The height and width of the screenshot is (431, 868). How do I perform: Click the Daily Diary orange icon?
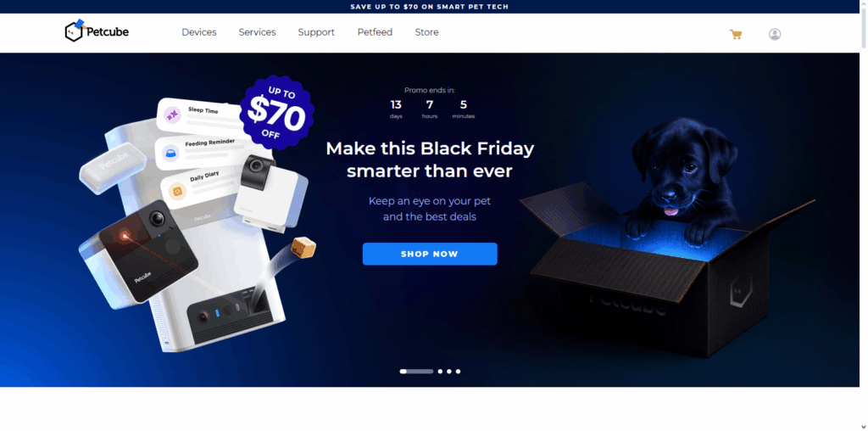[177, 191]
